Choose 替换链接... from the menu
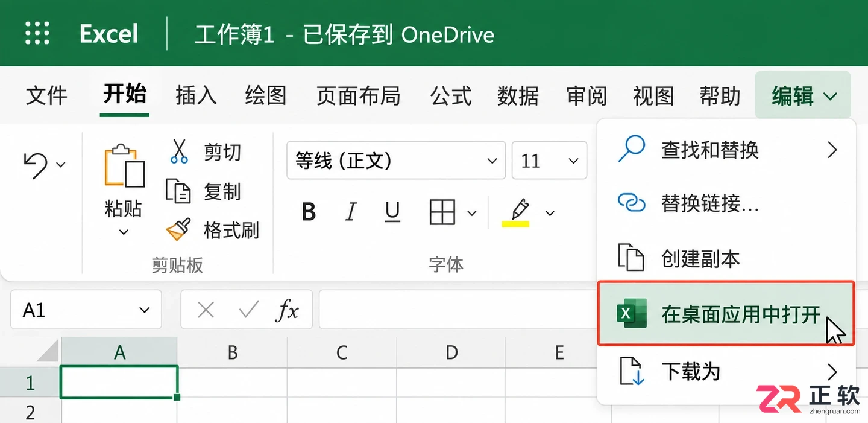 726,203
